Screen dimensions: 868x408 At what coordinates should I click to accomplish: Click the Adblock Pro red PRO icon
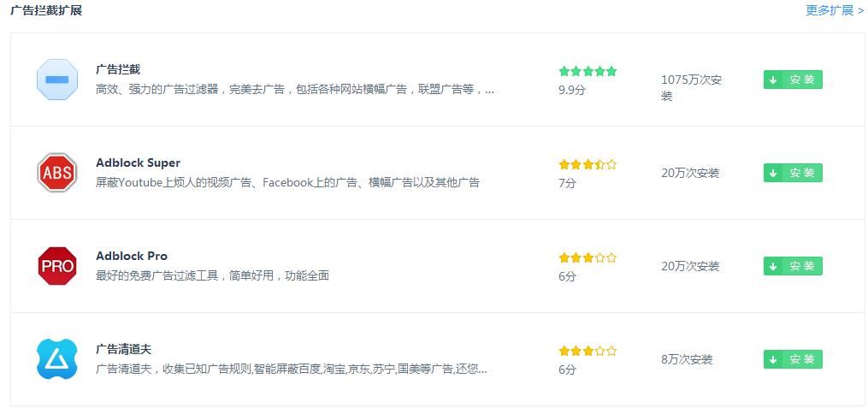tap(57, 266)
